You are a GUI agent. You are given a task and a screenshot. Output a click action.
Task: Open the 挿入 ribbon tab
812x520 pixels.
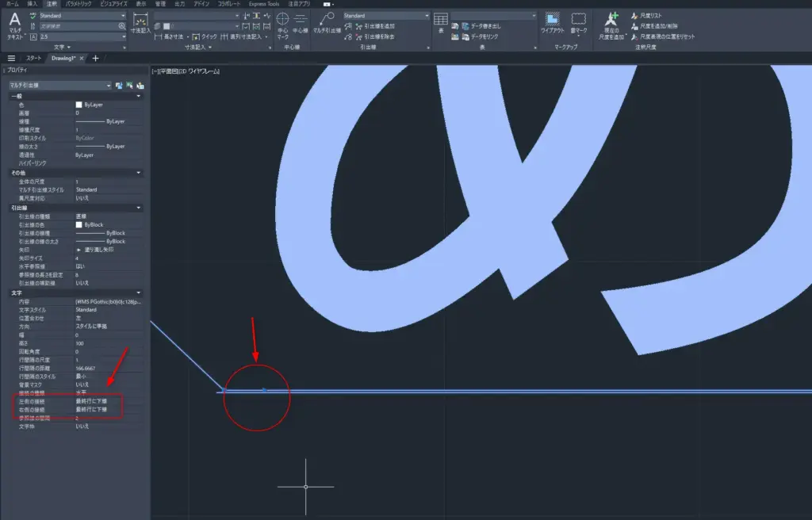[x=32, y=4]
